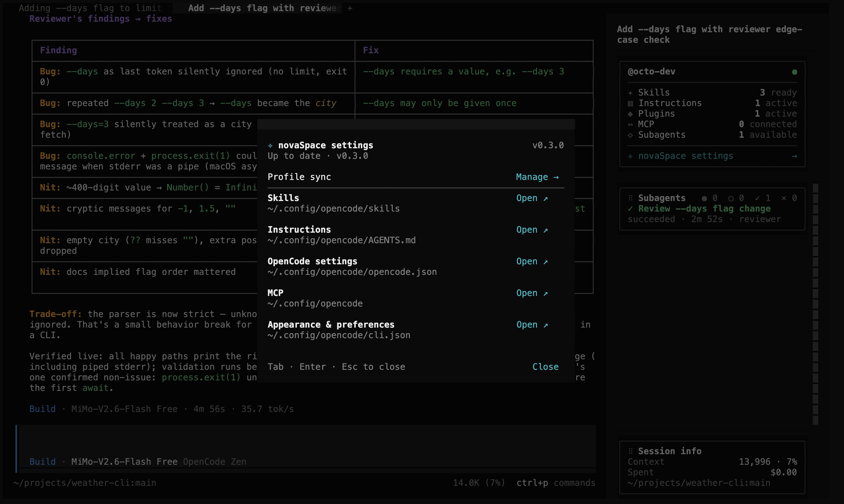844x504 pixels.
Task: Click the sidebar novaSpace settings arrow
Action: (x=794, y=156)
